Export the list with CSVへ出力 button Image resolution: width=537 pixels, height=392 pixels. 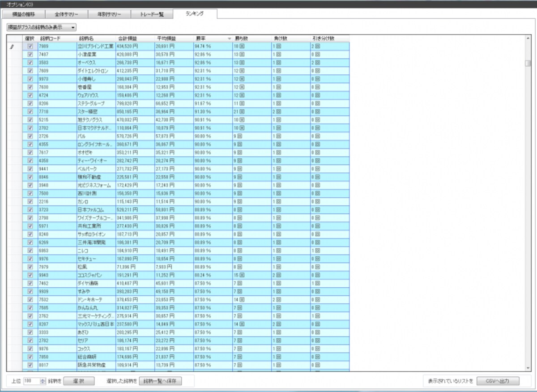[498, 381]
